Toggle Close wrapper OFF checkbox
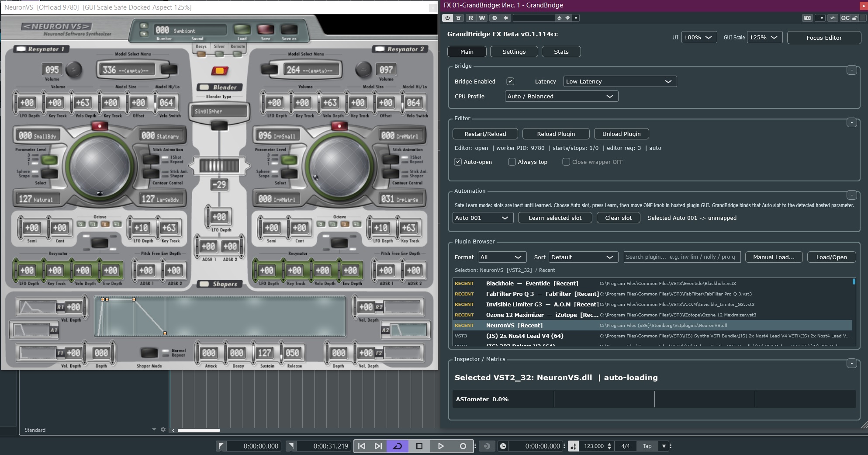 (x=566, y=162)
